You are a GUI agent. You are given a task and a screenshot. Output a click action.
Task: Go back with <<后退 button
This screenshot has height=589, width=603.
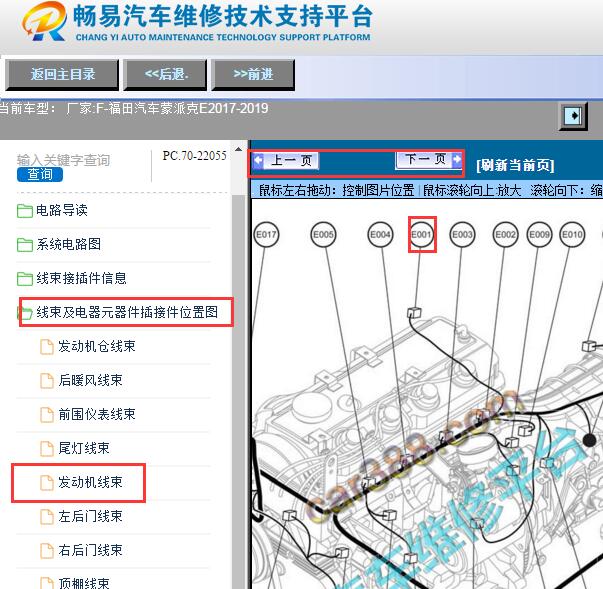click(x=165, y=74)
